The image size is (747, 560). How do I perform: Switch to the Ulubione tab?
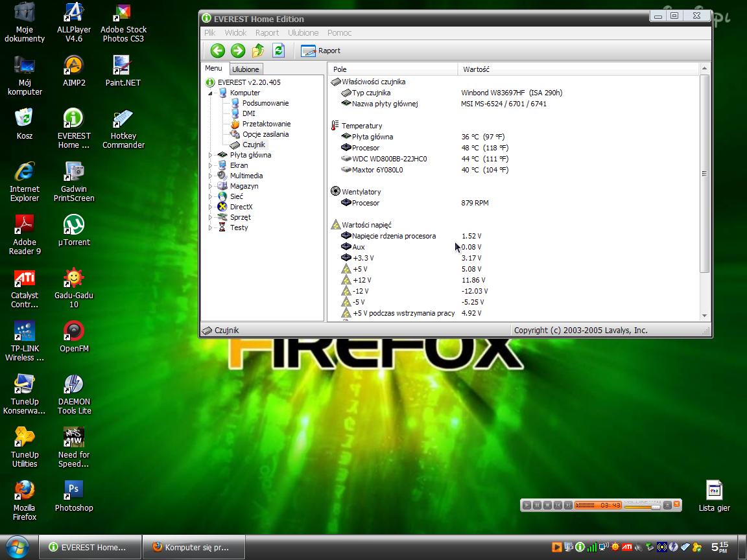coord(245,69)
